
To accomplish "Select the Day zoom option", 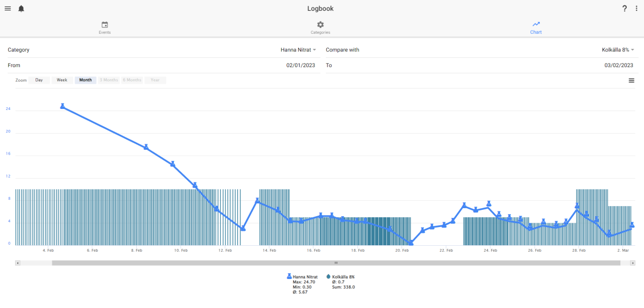I will point(39,80).
